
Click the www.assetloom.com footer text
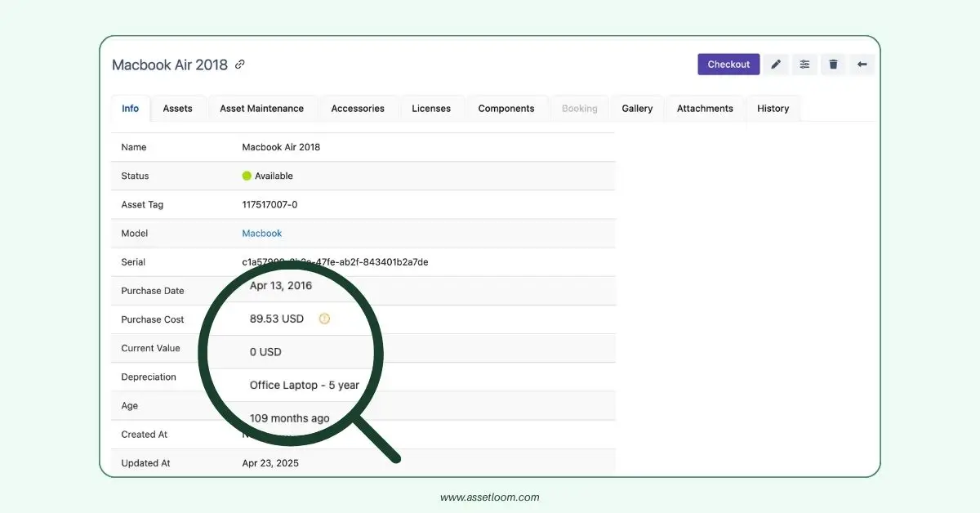click(489, 497)
